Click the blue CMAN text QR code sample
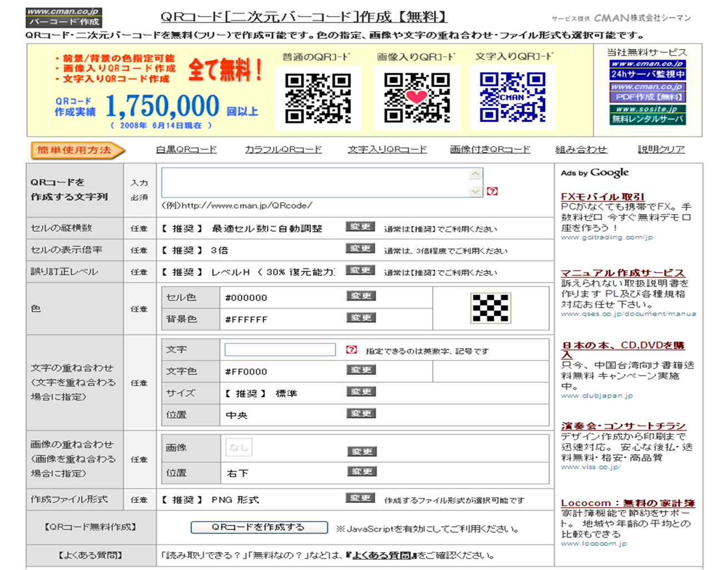 [x=512, y=98]
